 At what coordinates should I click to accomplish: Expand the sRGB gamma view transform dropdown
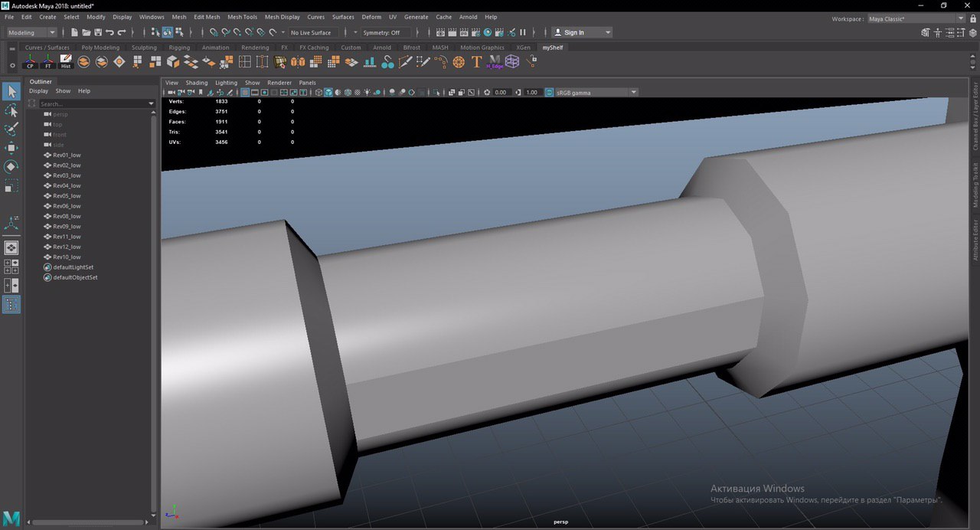coord(633,93)
